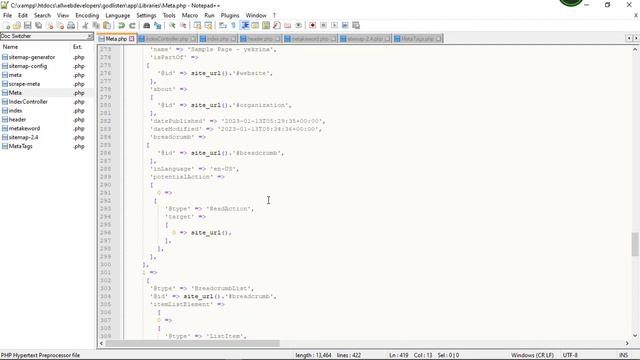Open the Language menu
The image size is (640, 360).
pos(118,15)
